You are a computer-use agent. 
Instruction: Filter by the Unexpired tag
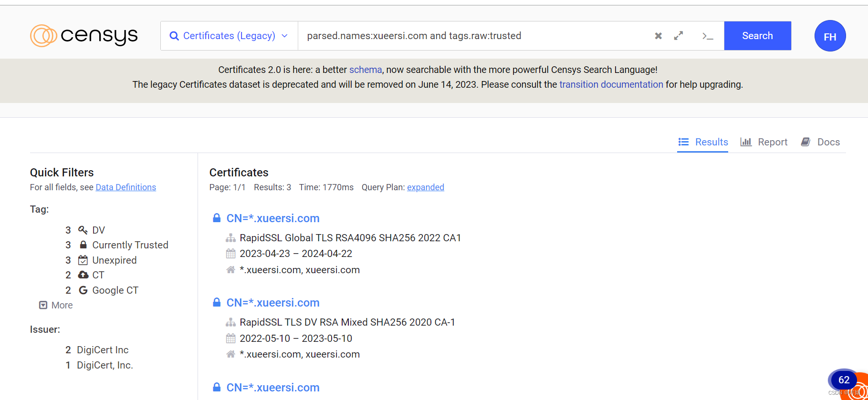click(114, 260)
